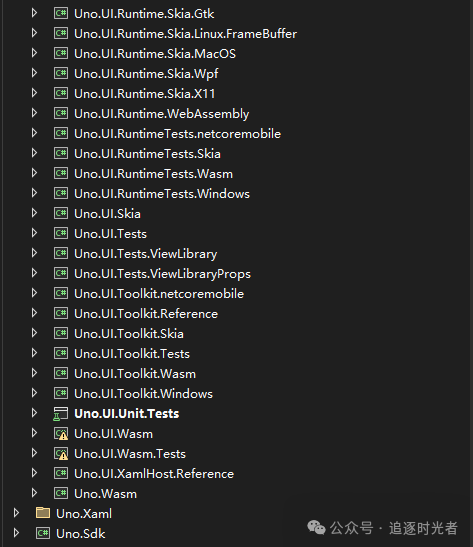Click the warning project icon of Uno.UI.Wasm

(61, 434)
